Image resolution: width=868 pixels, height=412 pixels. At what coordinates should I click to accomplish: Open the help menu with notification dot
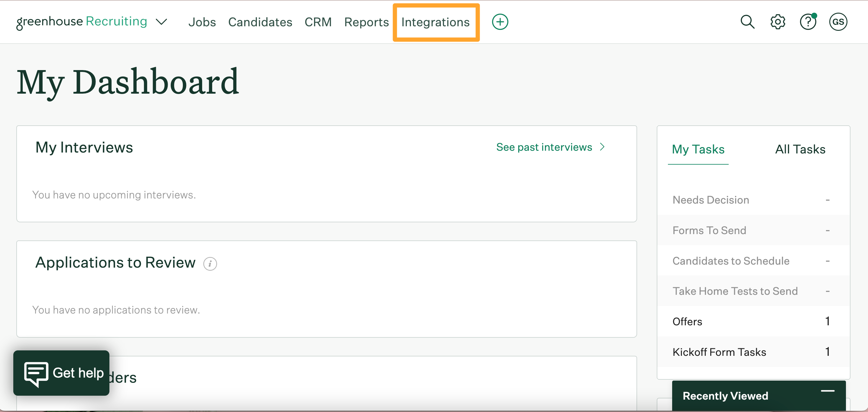808,21
